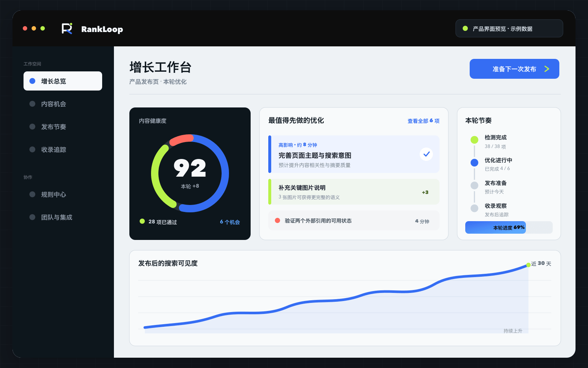Click the 28 项已通过 status
Screen dimensions: 588x368
(163, 222)
